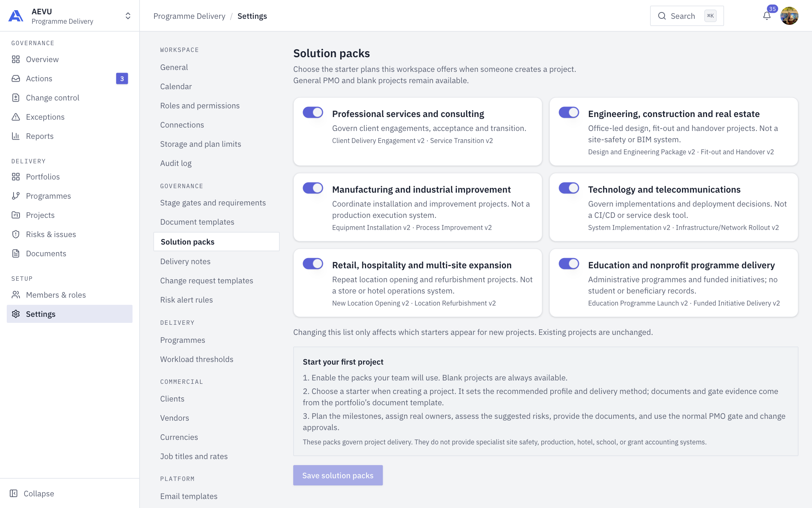The height and width of the screenshot is (508, 812).
Task: Click the Actions count badge 3
Action: tap(122, 79)
